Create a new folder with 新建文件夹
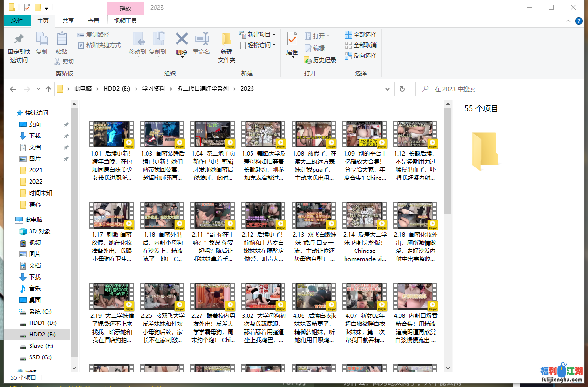This screenshot has width=588, height=387. click(x=226, y=46)
